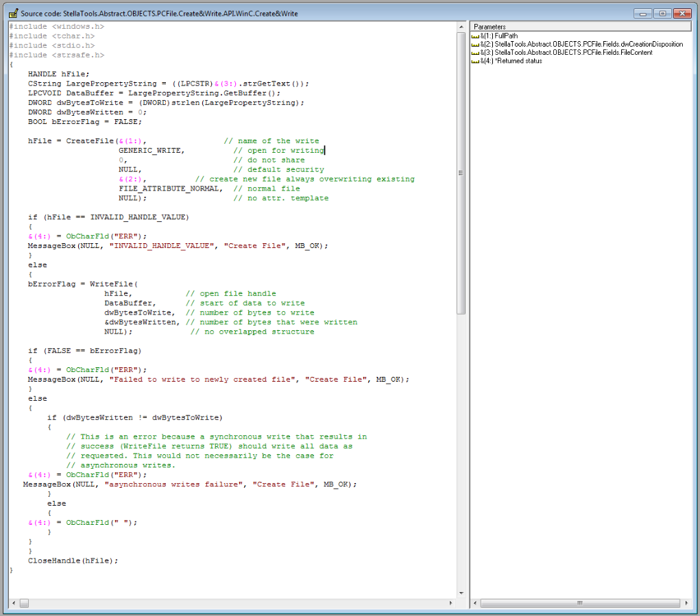Screen dimensions: 700x616
Task: Select parameter &(2:) dwCreationDisposition
Action: tap(581, 44)
